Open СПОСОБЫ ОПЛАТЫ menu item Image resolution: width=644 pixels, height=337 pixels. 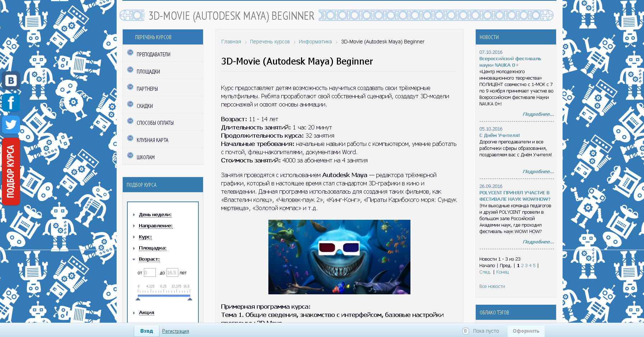pyautogui.click(x=155, y=123)
